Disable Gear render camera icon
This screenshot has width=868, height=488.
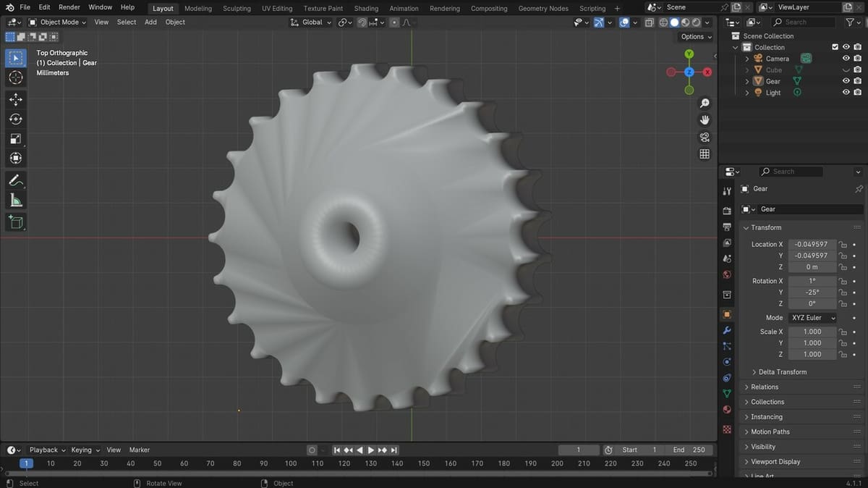(857, 81)
